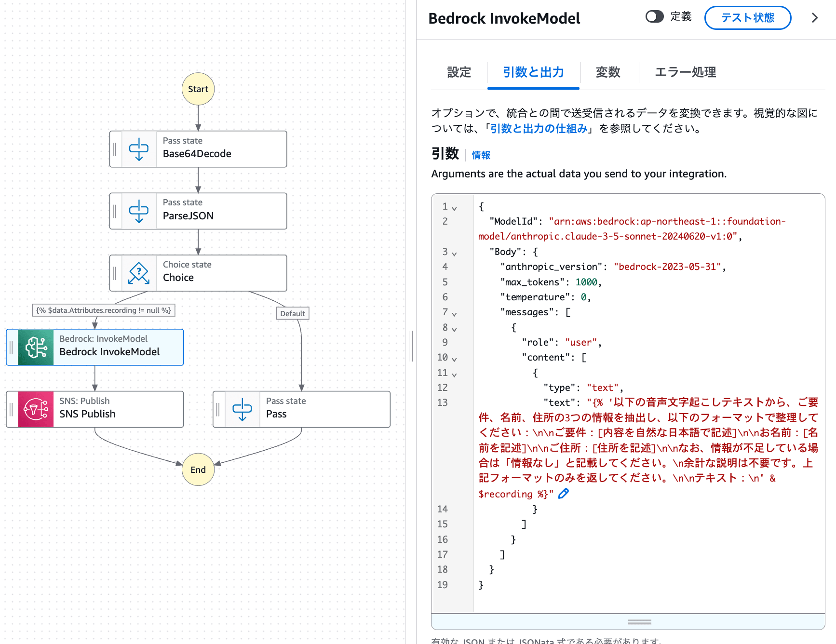This screenshot has height=644, width=836.
Task: Click the Pass state arrow icon
Action: click(x=242, y=409)
